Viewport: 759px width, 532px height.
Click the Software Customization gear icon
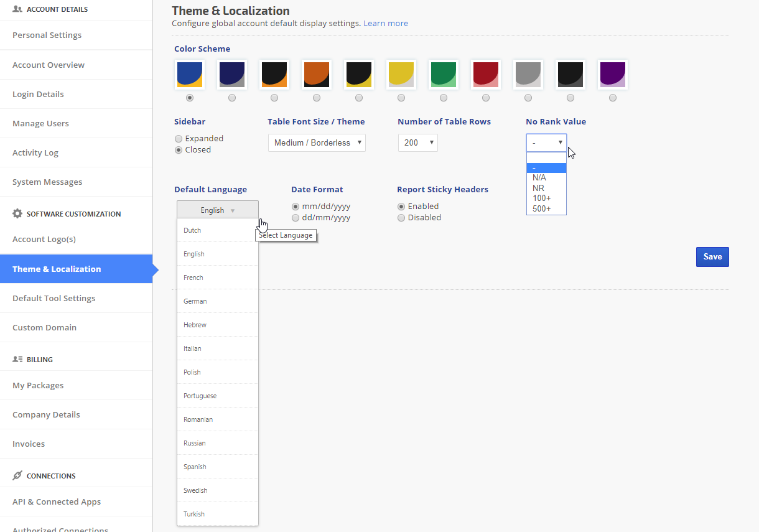pos(17,213)
